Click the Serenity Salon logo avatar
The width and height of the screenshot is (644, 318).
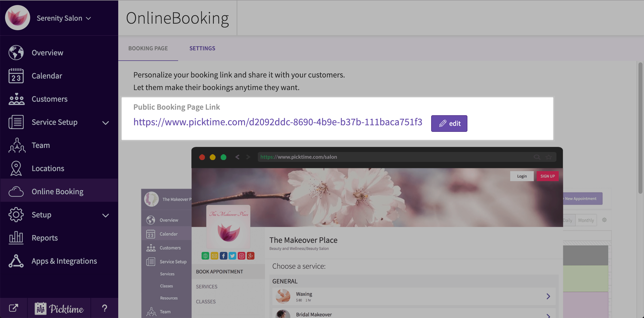pos(18,18)
